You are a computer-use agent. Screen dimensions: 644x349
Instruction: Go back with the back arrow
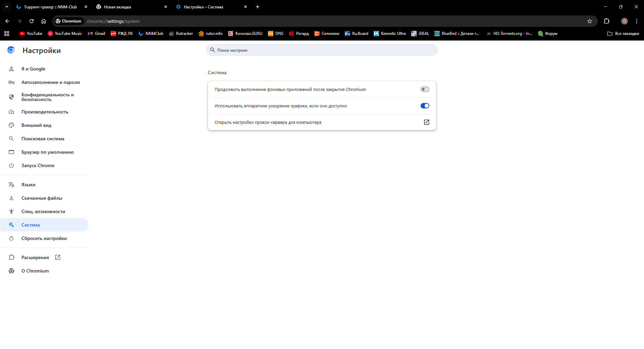pyautogui.click(x=7, y=21)
